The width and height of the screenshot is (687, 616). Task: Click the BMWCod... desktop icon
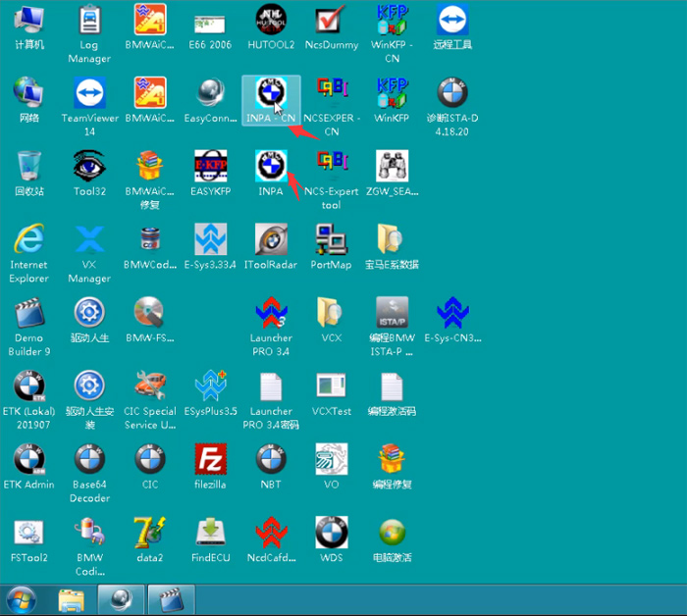point(150,246)
